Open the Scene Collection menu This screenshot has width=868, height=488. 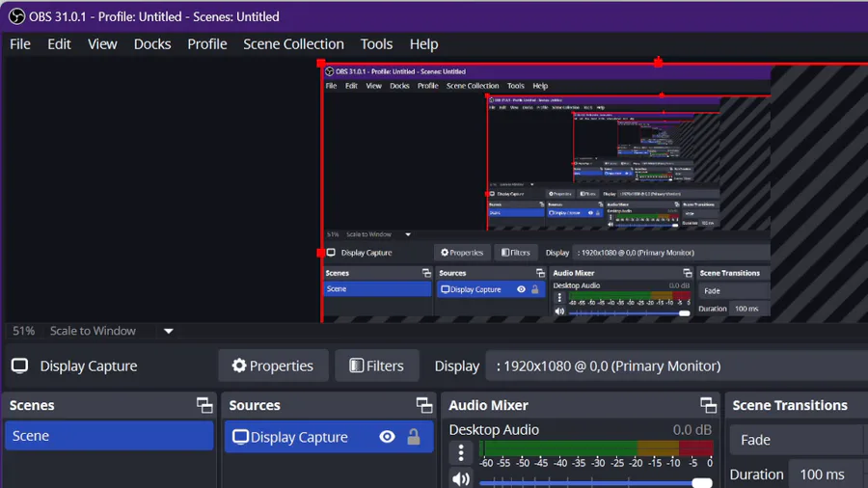coord(293,44)
